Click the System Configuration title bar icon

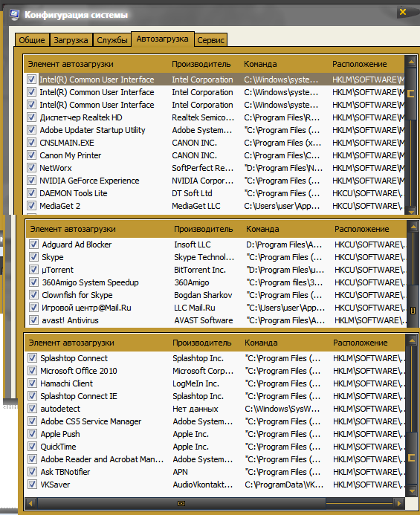pos(14,15)
